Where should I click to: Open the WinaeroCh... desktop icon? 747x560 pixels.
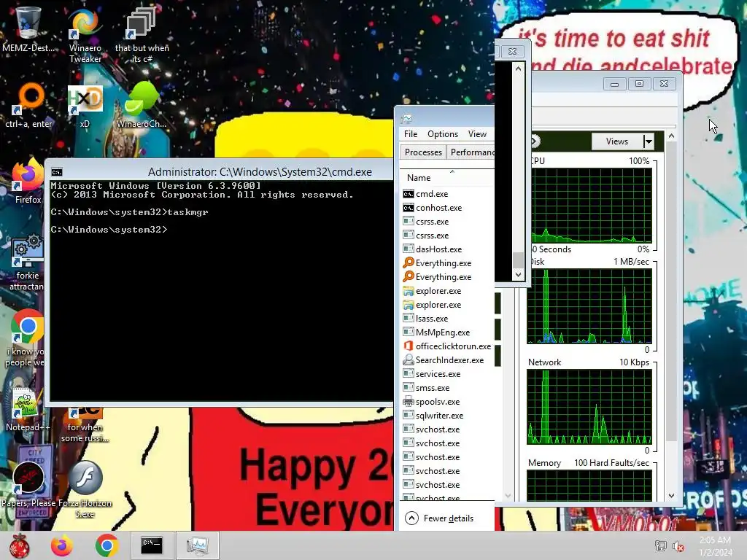click(x=142, y=105)
